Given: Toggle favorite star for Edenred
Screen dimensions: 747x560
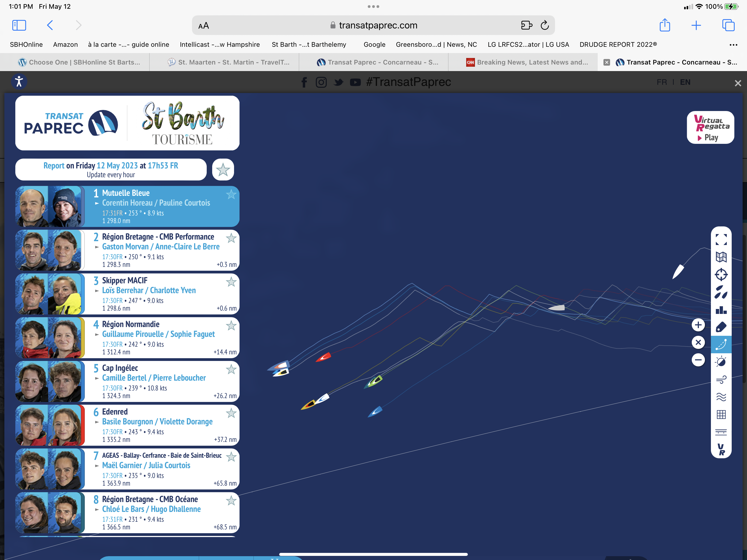Looking at the screenshot, I should (231, 413).
